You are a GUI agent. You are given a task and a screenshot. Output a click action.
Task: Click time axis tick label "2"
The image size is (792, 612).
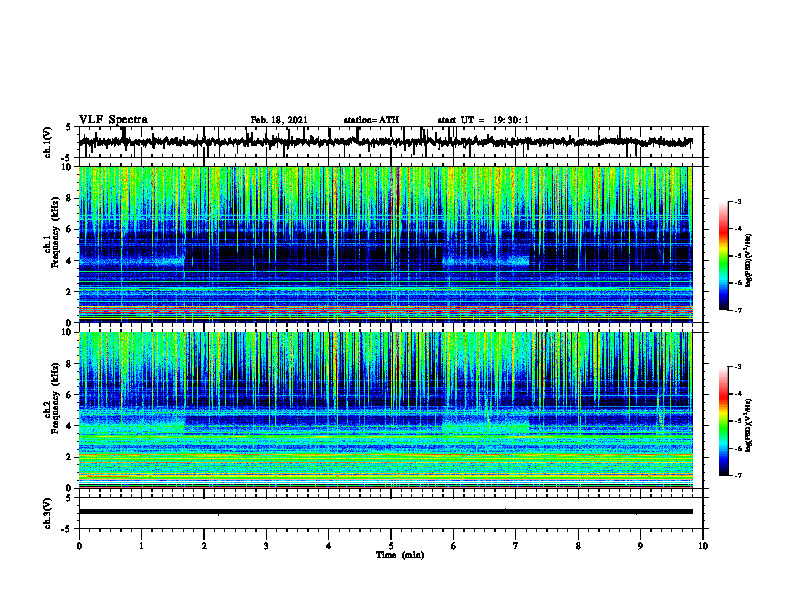[204, 546]
